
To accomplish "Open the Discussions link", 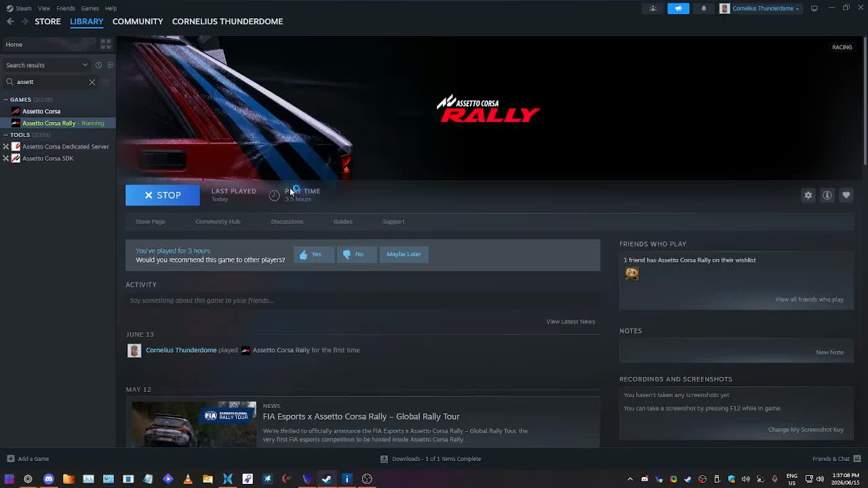I will (x=287, y=222).
